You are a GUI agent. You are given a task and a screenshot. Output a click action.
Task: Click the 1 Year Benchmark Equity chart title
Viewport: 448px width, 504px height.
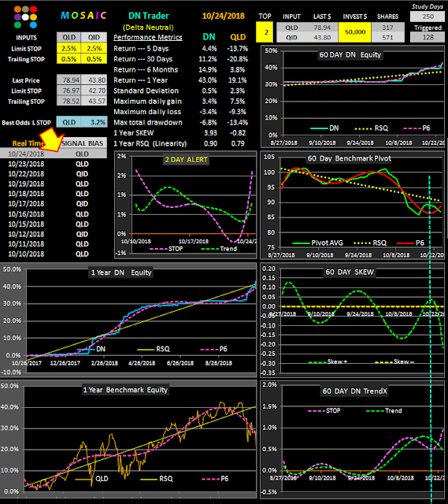point(125,390)
